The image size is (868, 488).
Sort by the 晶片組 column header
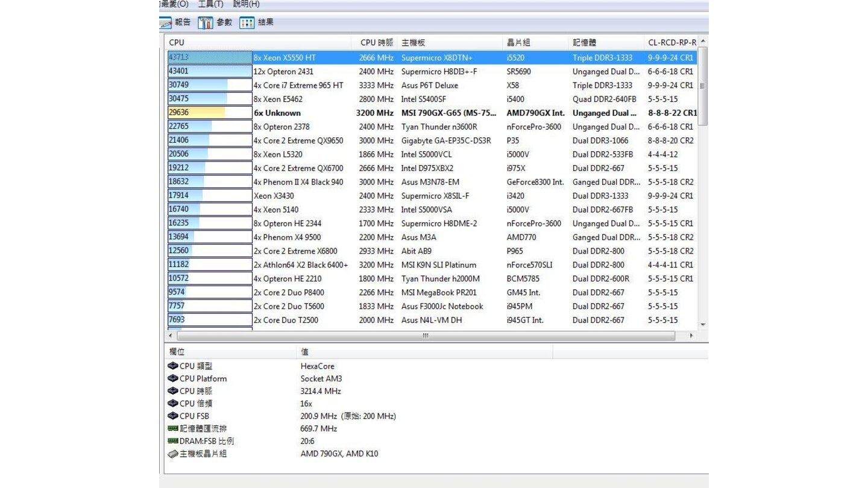click(536, 43)
